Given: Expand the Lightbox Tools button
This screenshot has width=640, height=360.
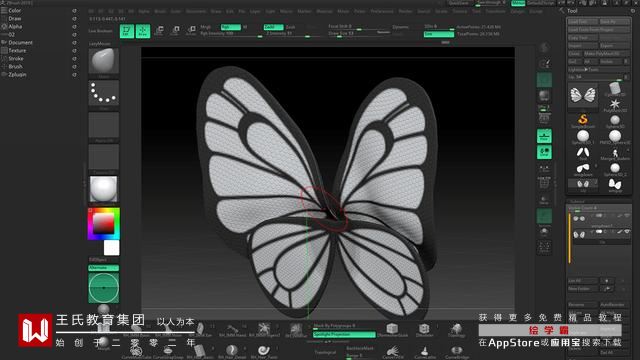Looking at the screenshot, I should 598,69.
